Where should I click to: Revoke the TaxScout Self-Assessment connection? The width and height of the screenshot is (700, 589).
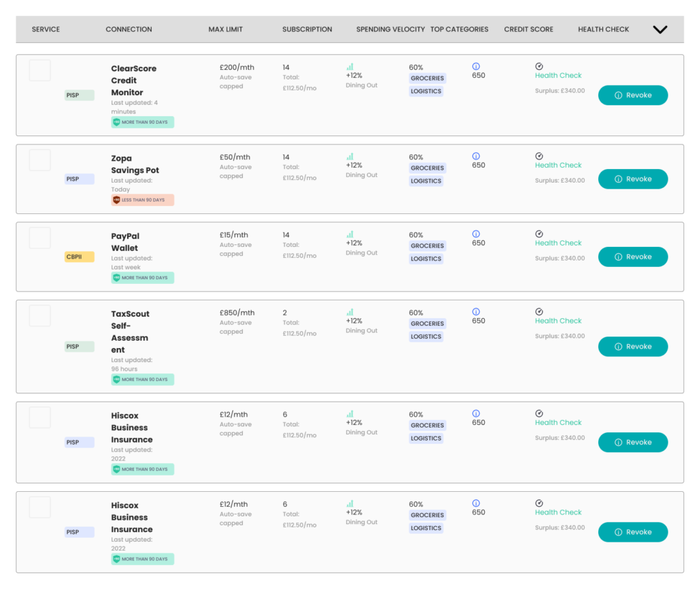click(x=633, y=346)
